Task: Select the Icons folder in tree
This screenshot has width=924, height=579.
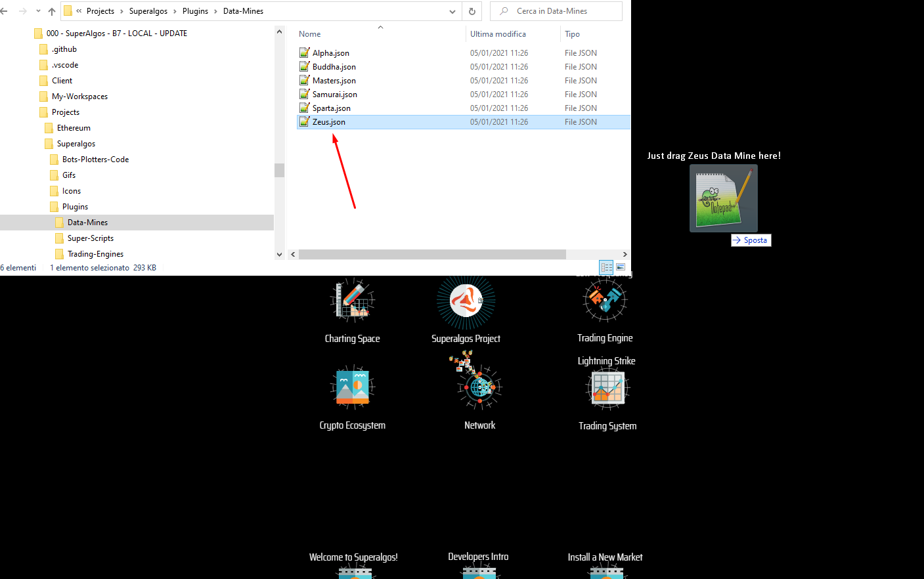Action: pos(72,191)
